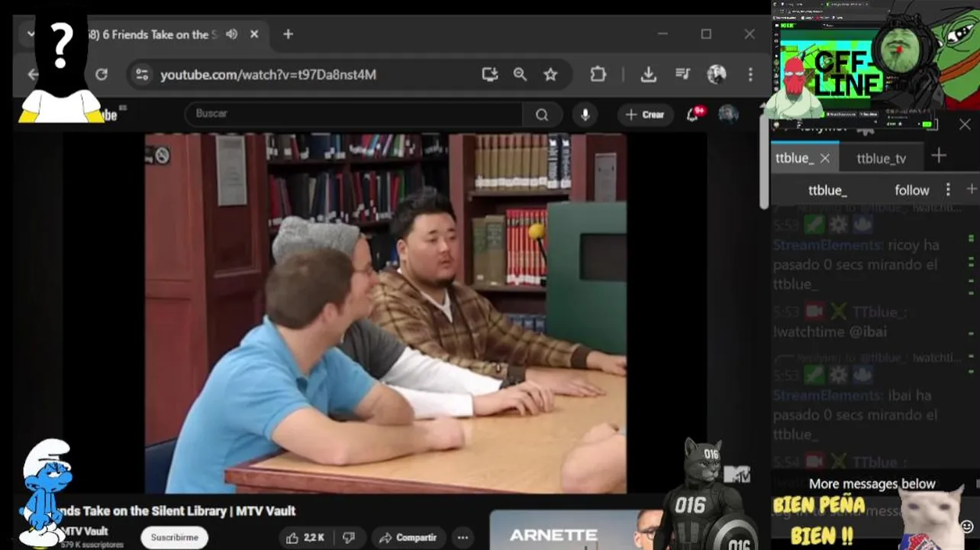Click More messages below banner
This screenshot has height=550, width=980.
coord(872,484)
